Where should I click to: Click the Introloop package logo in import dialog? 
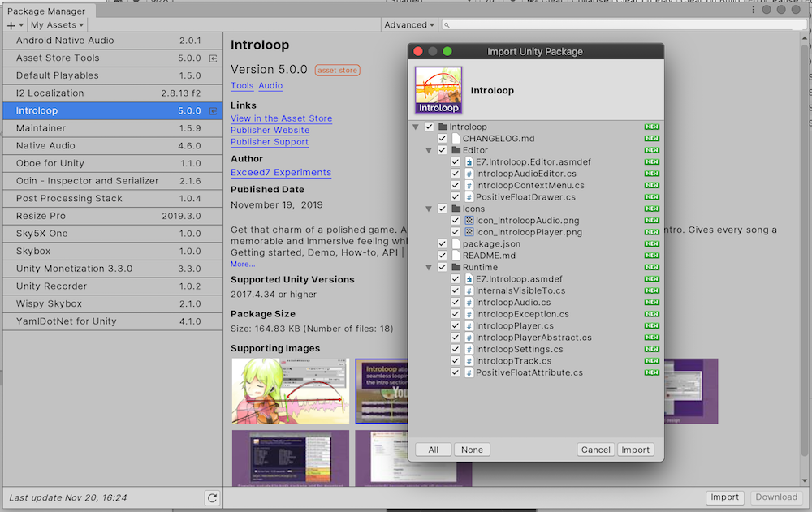pos(438,90)
